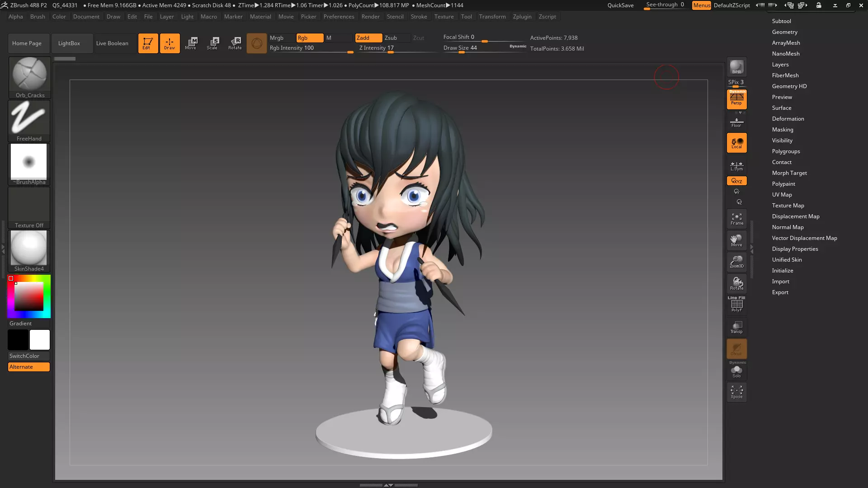Select the Edit mode icon

[148, 43]
